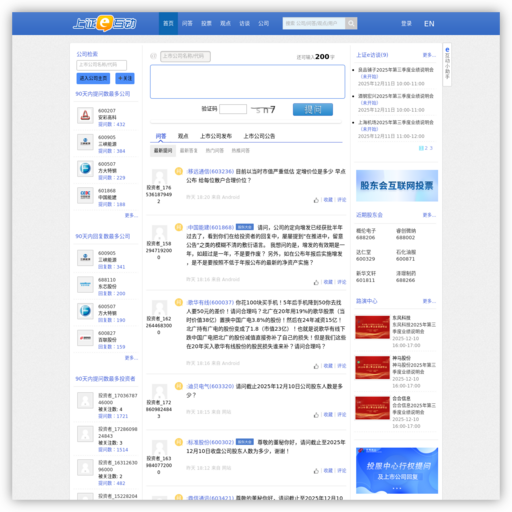
Task: Click into the large question text area
Action: [248, 82]
